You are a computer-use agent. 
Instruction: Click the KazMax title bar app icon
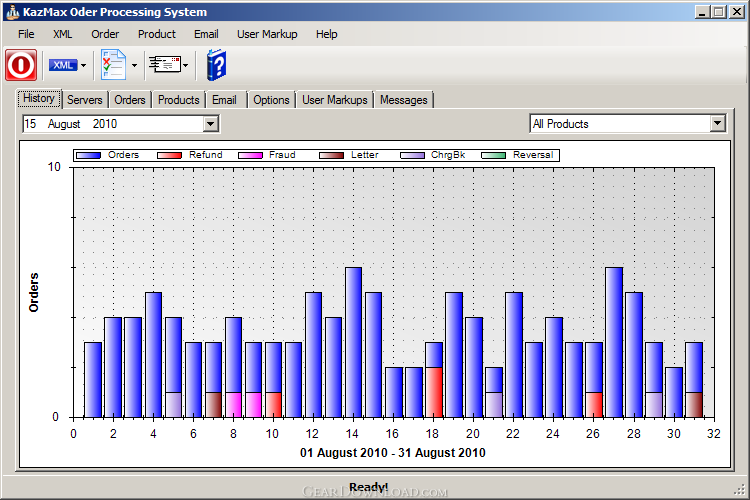pyautogui.click(x=12, y=11)
